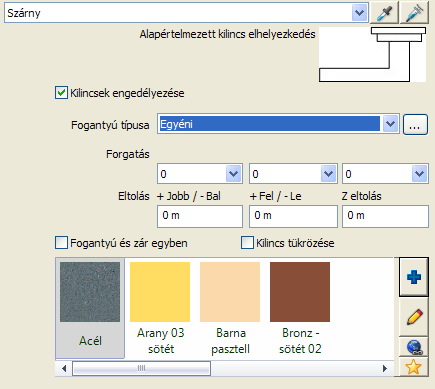Enable Kilincs tükrözése checkbox
Image resolution: width=435 pixels, height=389 pixels.
(247, 243)
